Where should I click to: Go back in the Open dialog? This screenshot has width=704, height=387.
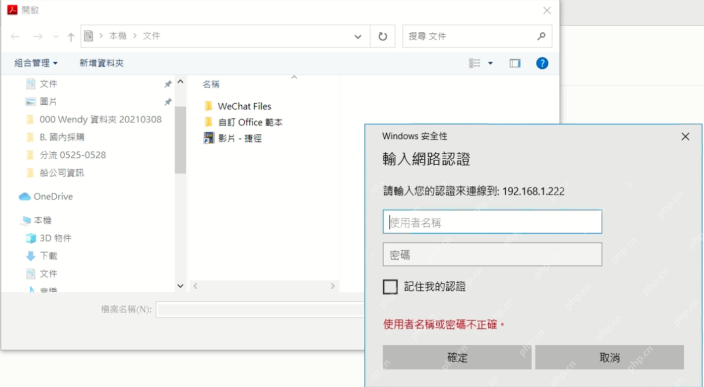tap(15, 36)
